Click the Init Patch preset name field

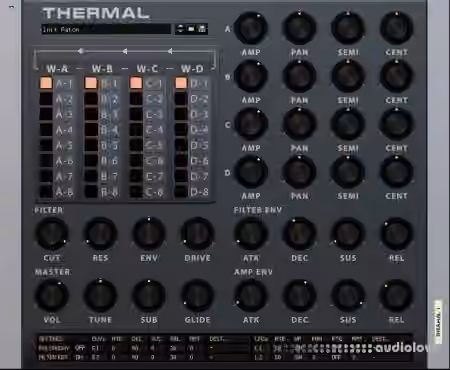pos(106,29)
